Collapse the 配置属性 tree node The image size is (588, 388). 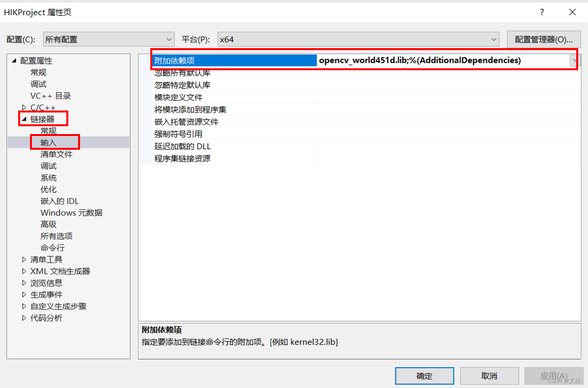click(x=14, y=60)
